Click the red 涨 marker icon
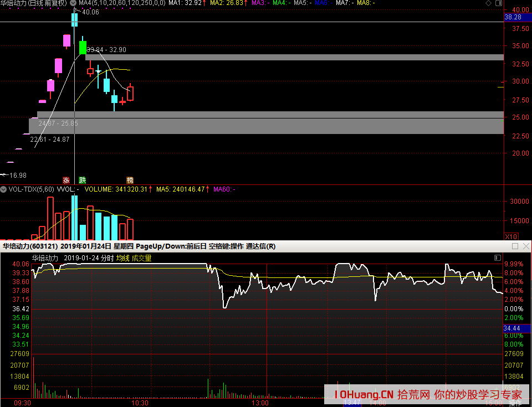The height and width of the screenshot is (407, 532). 66,180
